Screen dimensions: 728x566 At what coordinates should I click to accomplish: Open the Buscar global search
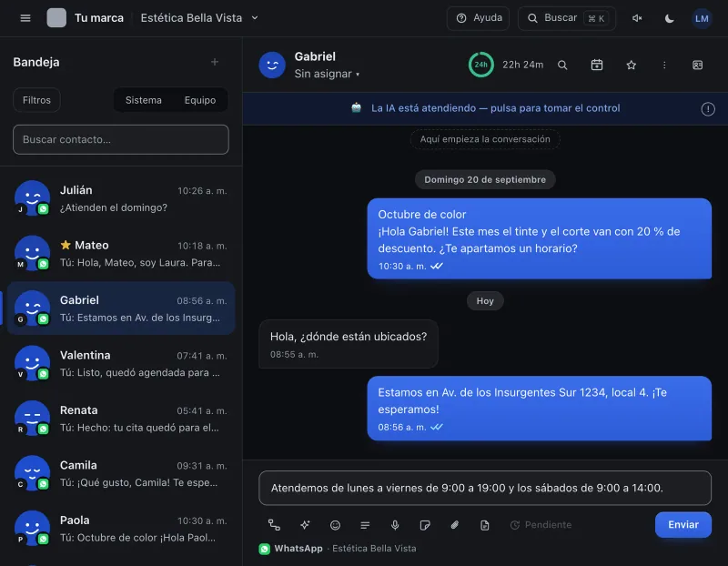pos(567,18)
